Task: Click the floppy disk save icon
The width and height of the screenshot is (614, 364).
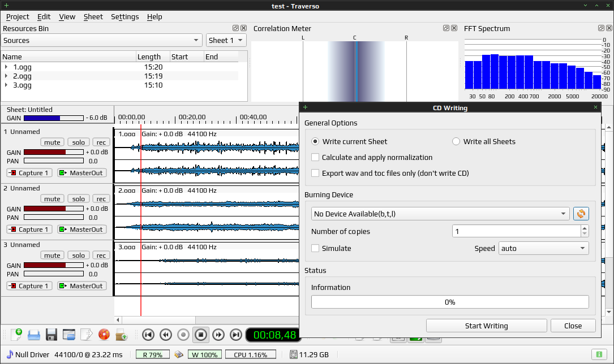Action: tap(51, 335)
